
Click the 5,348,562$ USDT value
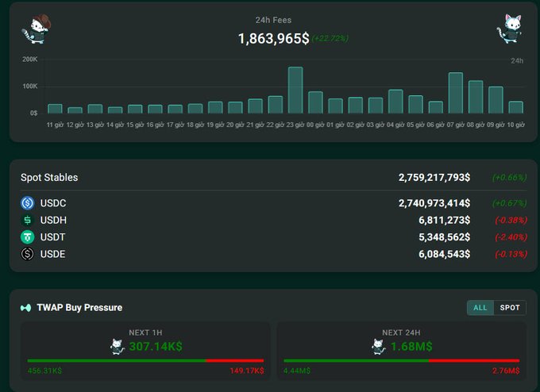coord(444,236)
